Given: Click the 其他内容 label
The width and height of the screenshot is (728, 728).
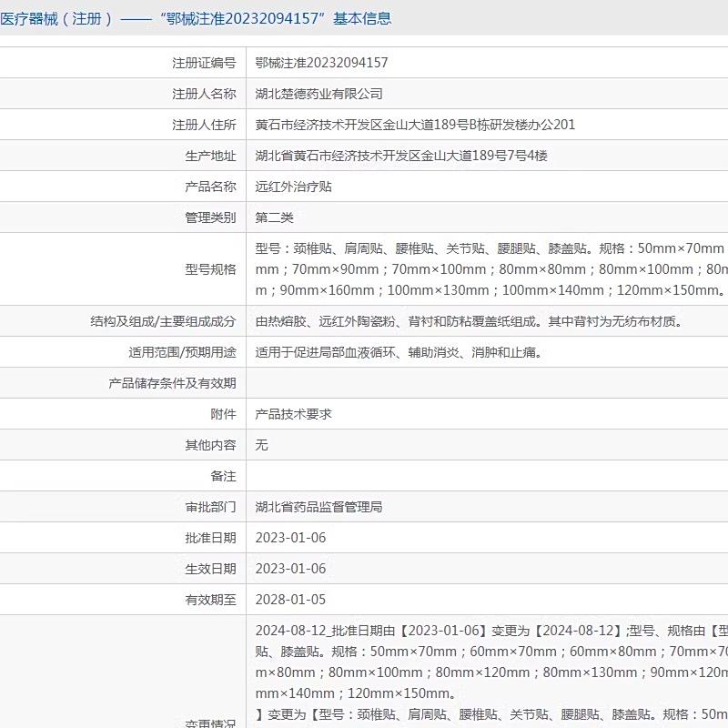Looking at the screenshot, I should 210,445.
